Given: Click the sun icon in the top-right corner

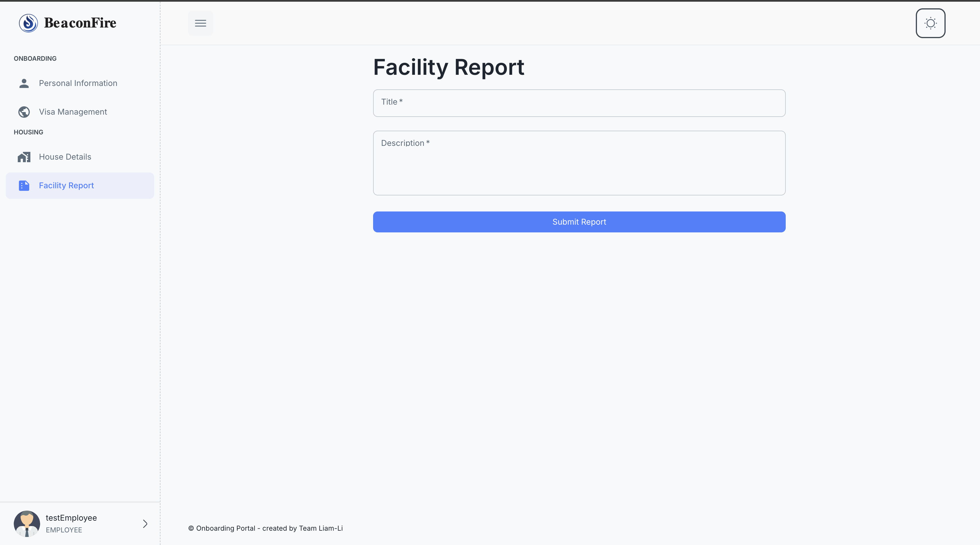Looking at the screenshot, I should point(930,23).
